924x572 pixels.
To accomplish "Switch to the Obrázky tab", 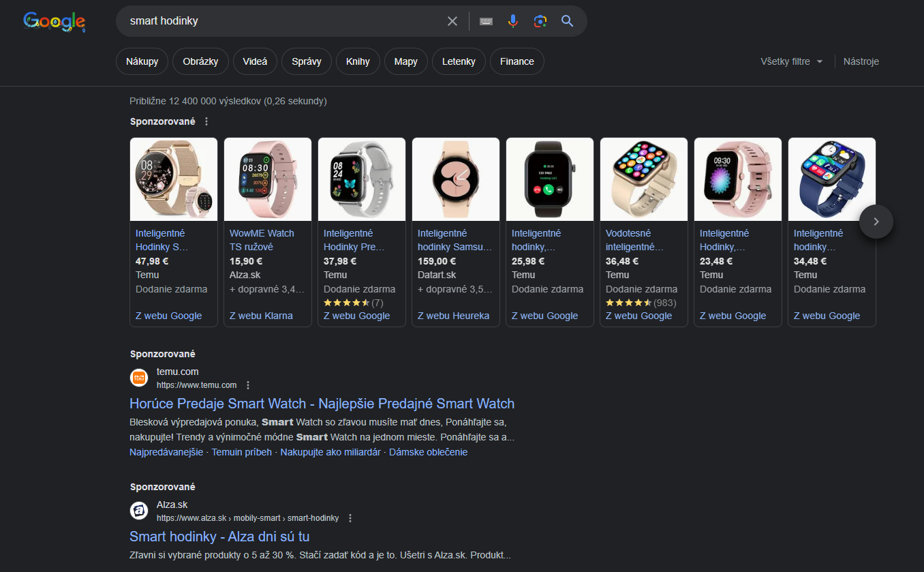I will tap(200, 61).
